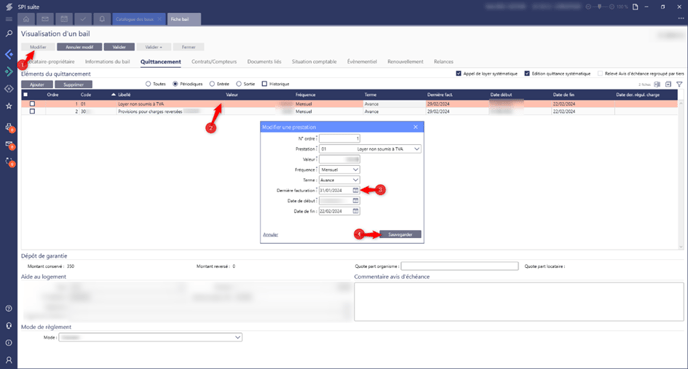Open calendar picker for Dernière facturation

(x=355, y=190)
